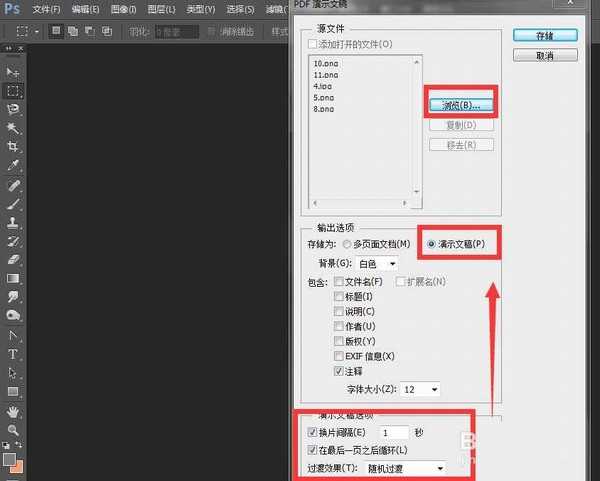The width and height of the screenshot is (600, 481).
Task: Select the Zoom tool
Action: point(13,430)
